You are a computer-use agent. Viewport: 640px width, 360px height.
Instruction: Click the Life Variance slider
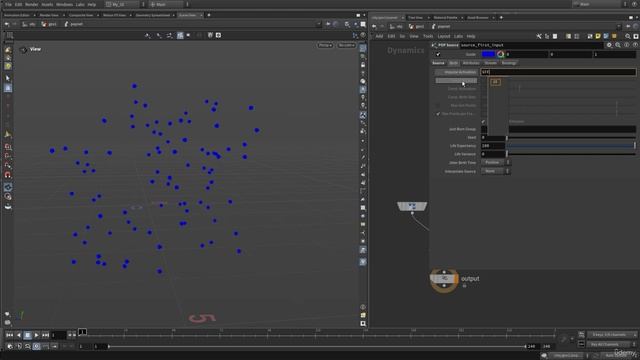(571, 154)
